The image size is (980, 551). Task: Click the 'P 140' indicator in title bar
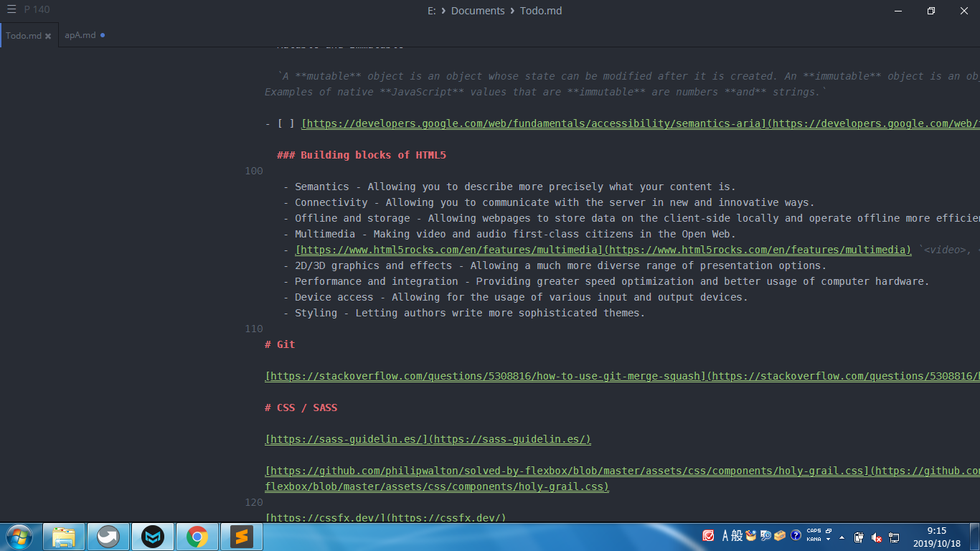coord(37,10)
